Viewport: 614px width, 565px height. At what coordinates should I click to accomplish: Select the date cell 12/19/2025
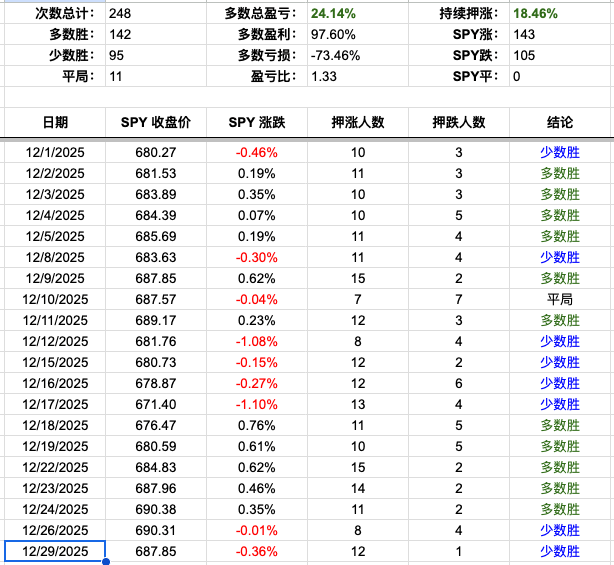point(55,446)
